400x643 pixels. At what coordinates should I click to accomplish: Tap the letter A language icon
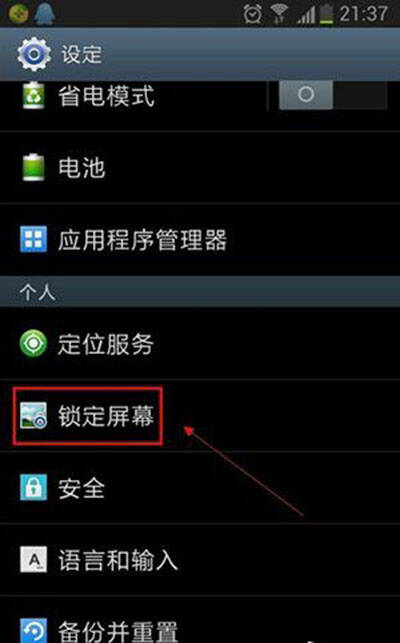tap(34, 560)
